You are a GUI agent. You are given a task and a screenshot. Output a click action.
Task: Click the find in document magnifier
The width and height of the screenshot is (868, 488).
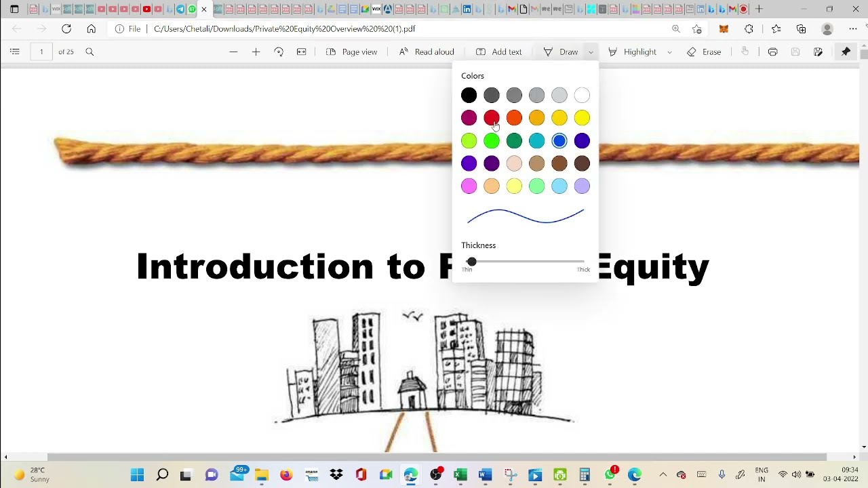pos(90,52)
